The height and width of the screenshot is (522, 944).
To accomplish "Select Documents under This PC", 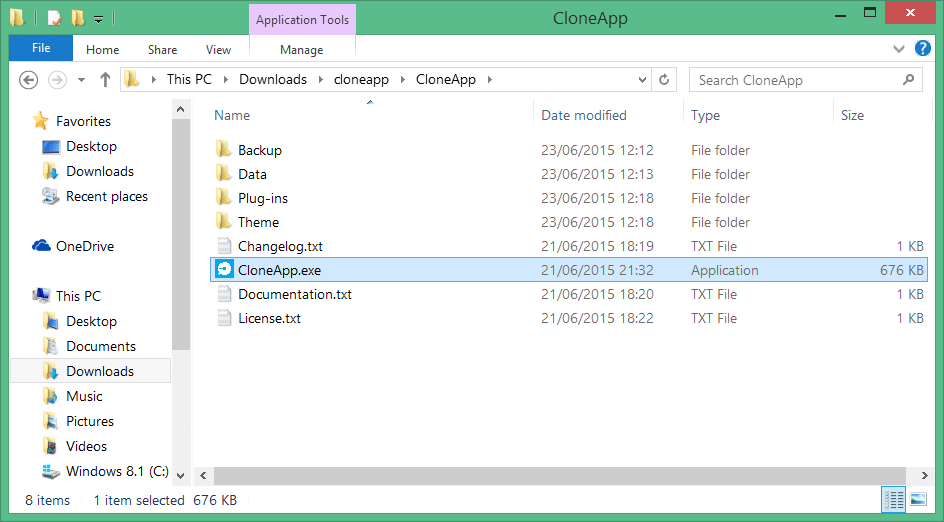I will coord(101,346).
